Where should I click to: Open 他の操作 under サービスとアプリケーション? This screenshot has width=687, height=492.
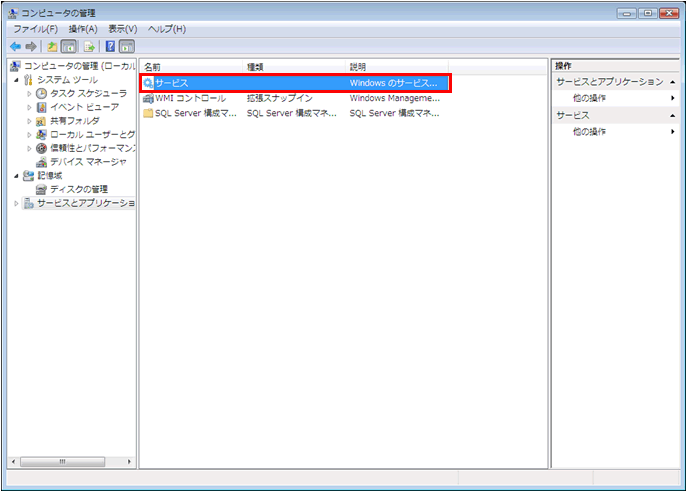point(589,98)
